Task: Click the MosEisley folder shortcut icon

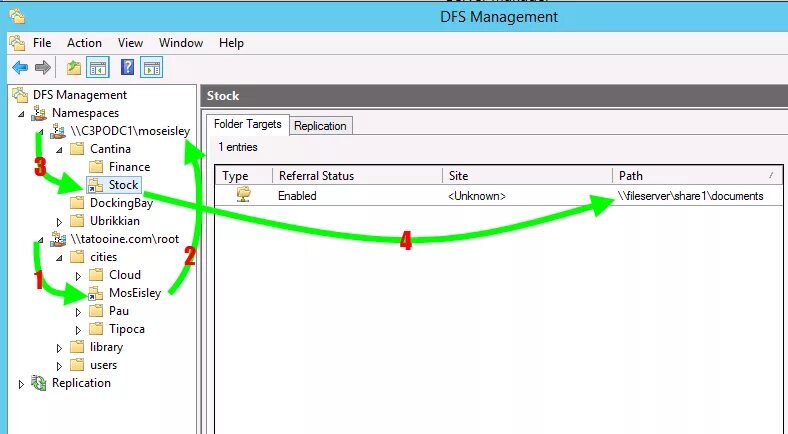Action: (95, 293)
